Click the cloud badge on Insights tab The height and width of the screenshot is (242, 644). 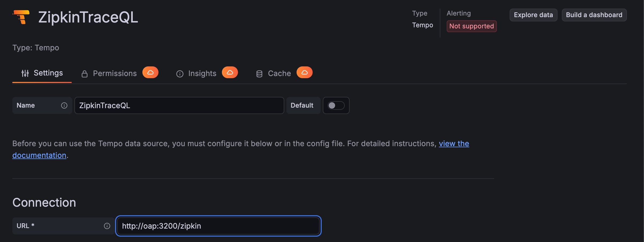[x=230, y=72]
